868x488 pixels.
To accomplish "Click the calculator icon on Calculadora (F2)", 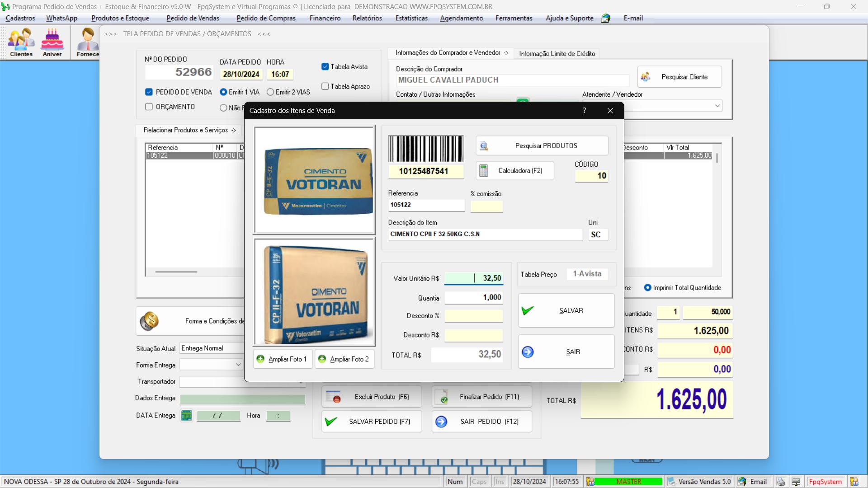I will tap(484, 171).
